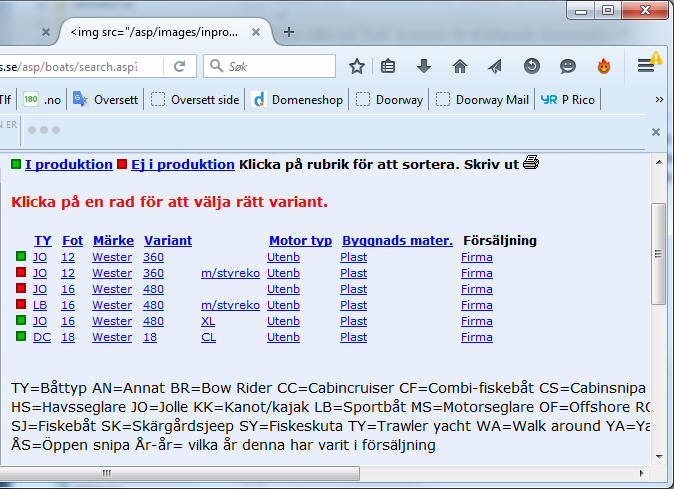Close the active img src tab
This screenshot has height=489, width=674.
coord(258,31)
